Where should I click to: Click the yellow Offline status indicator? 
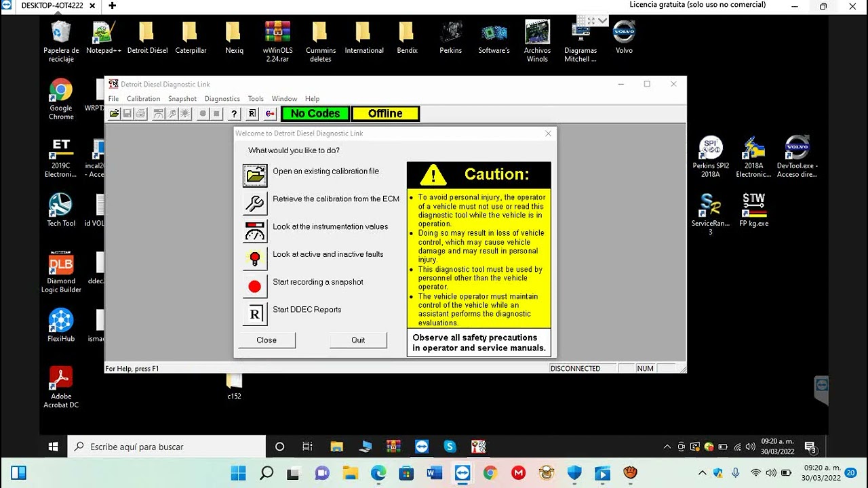tap(385, 114)
